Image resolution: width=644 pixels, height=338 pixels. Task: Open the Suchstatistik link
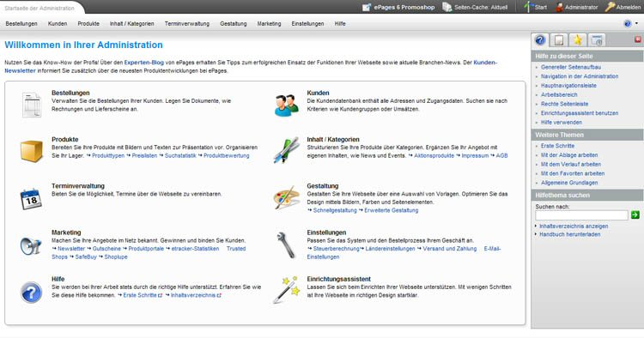180,156
